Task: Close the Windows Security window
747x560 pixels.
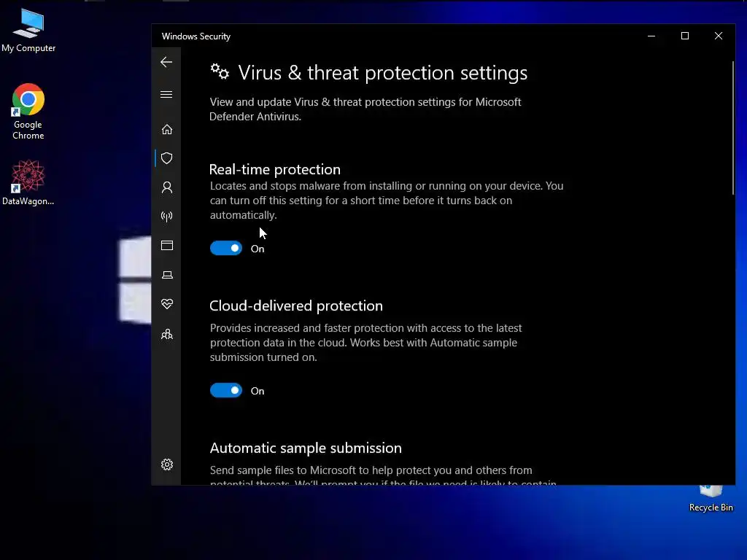Action: tap(719, 36)
